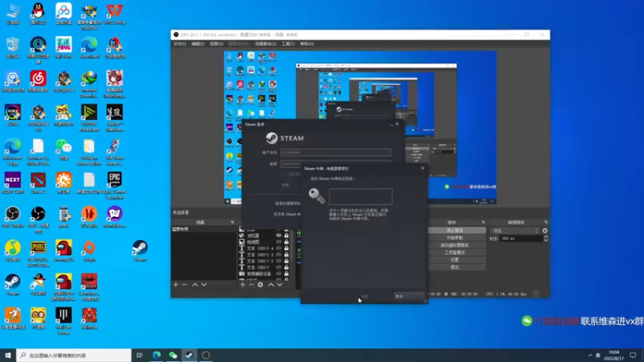Open OBS Studio desktop shortcut

tap(13, 217)
